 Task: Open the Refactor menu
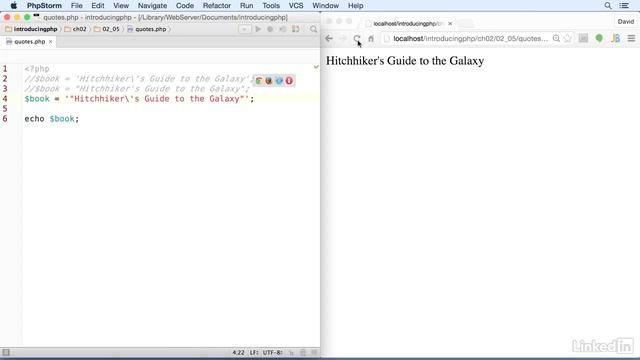[x=217, y=6]
